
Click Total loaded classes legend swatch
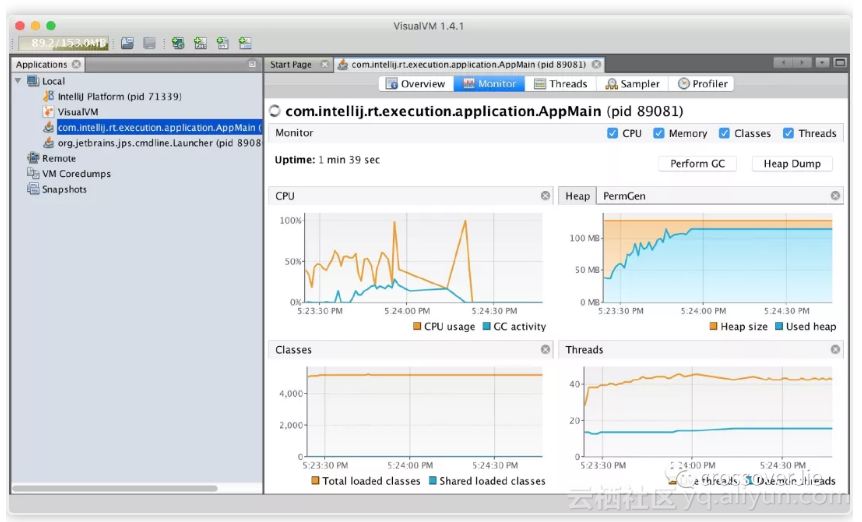pyautogui.click(x=315, y=481)
